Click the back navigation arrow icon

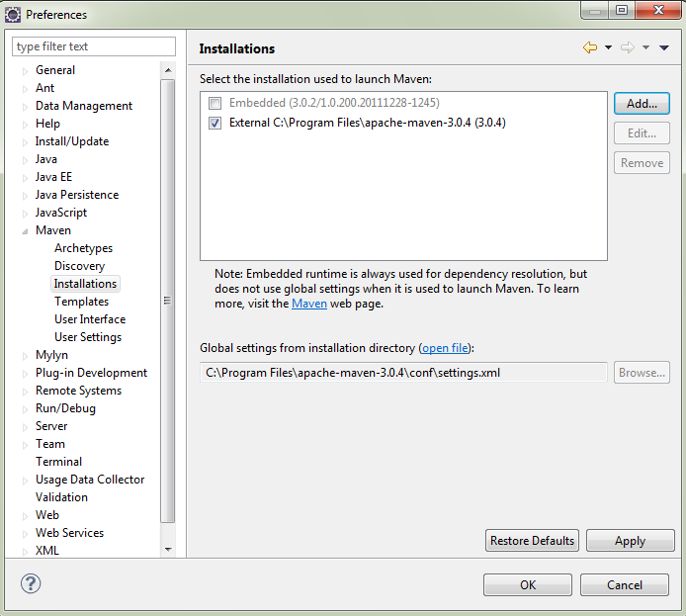[590, 47]
